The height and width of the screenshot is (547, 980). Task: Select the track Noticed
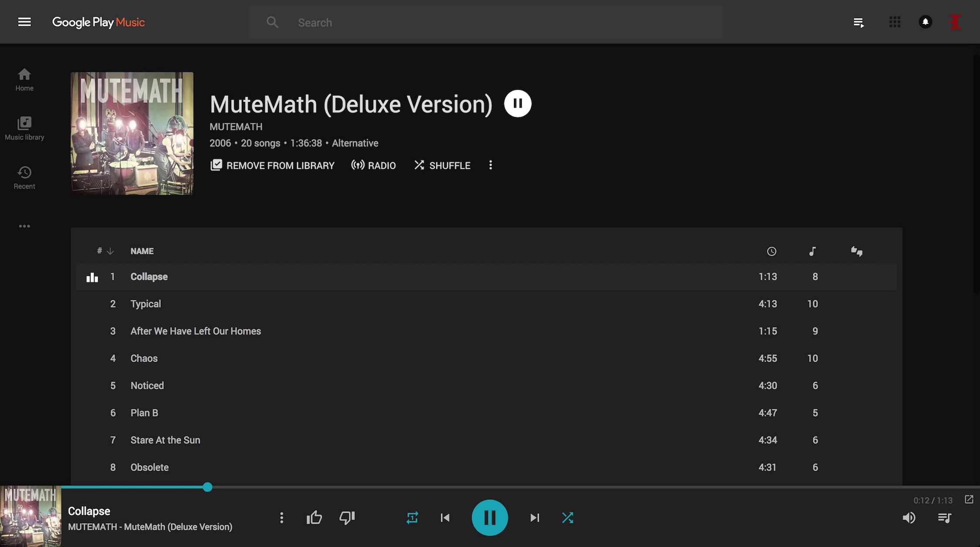click(x=487, y=386)
